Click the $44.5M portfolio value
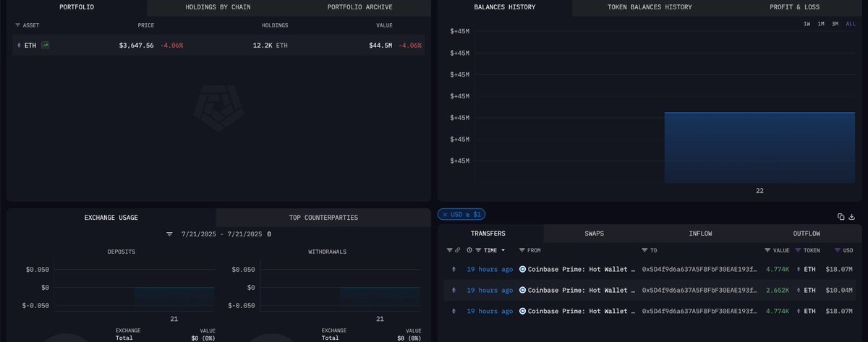This screenshot has height=342, width=868. (x=380, y=46)
